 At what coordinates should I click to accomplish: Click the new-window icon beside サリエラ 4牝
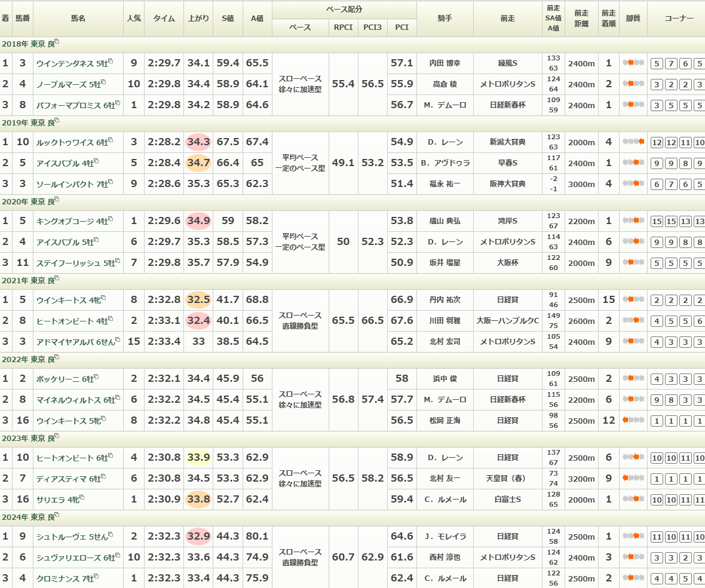coord(82,497)
